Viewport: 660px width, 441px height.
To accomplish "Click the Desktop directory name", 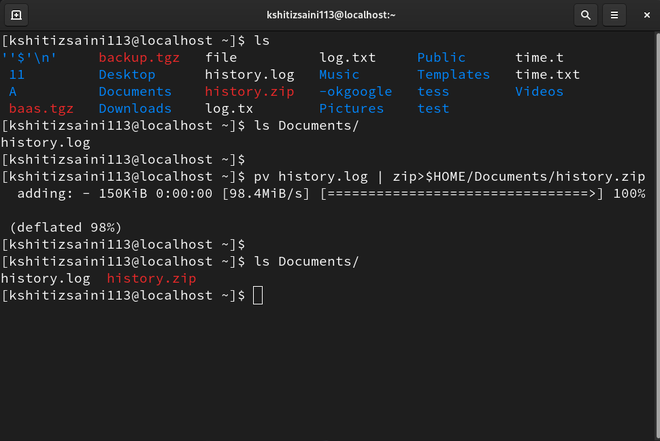I will click(x=127, y=74).
